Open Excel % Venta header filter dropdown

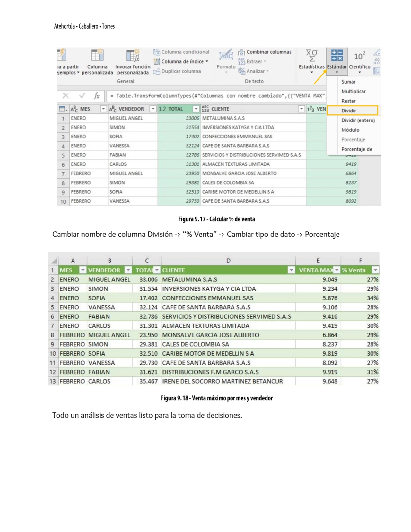(x=375, y=270)
